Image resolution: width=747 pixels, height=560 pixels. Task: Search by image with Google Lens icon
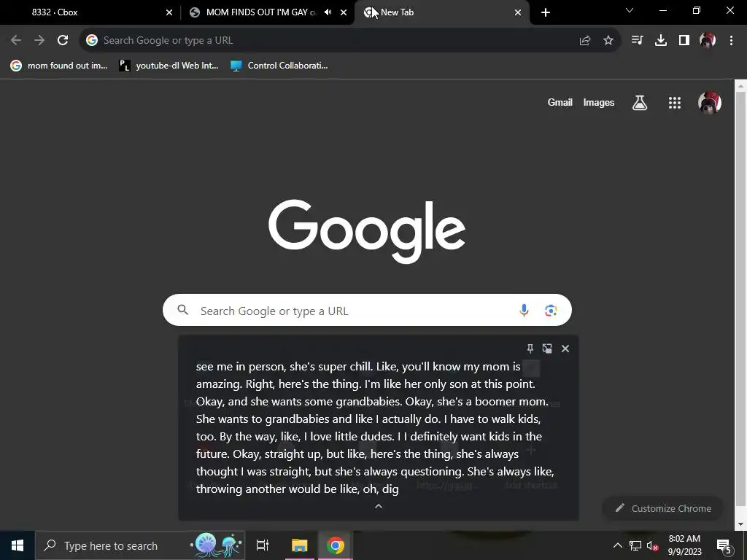coord(551,311)
